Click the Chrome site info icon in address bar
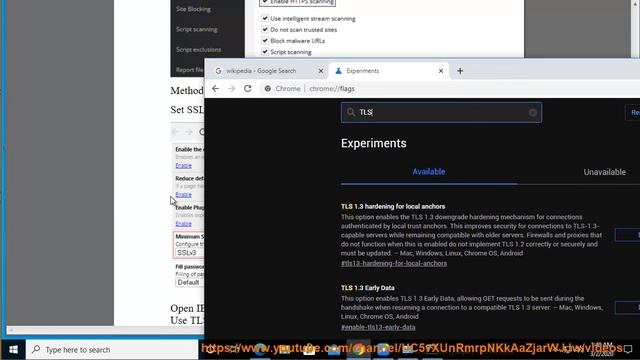Screen dimensions: 640x360 coord(268,89)
